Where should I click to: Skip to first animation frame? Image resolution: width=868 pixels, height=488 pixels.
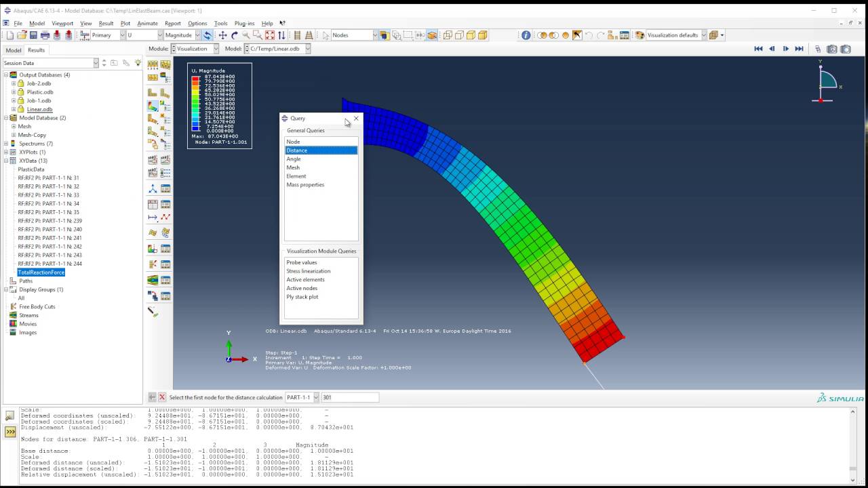(758, 49)
